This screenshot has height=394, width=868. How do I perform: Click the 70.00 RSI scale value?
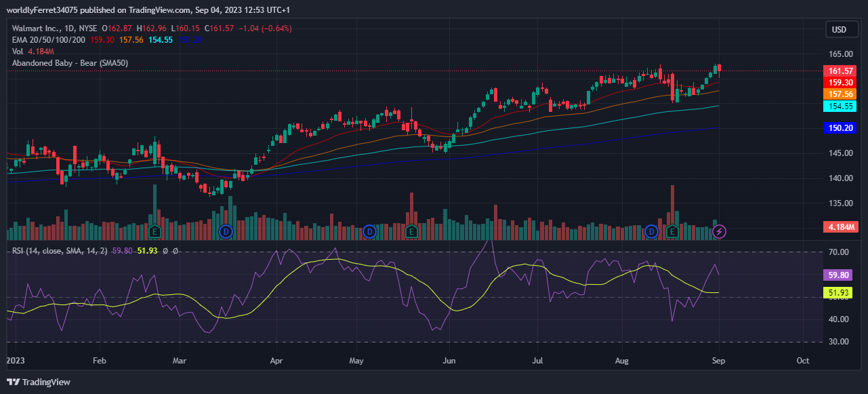(x=840, y=252)
